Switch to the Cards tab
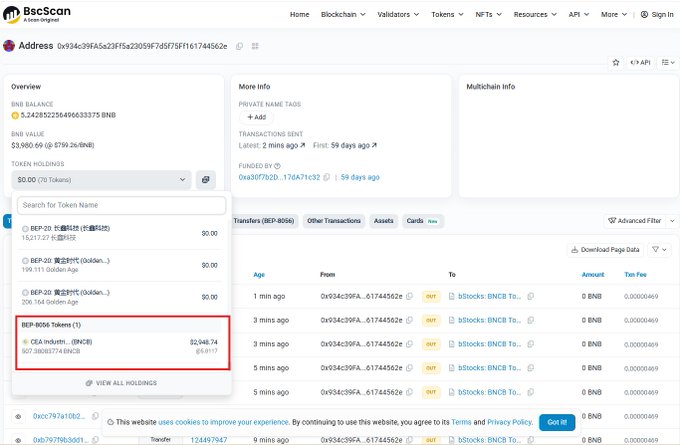 pos(423,221)
